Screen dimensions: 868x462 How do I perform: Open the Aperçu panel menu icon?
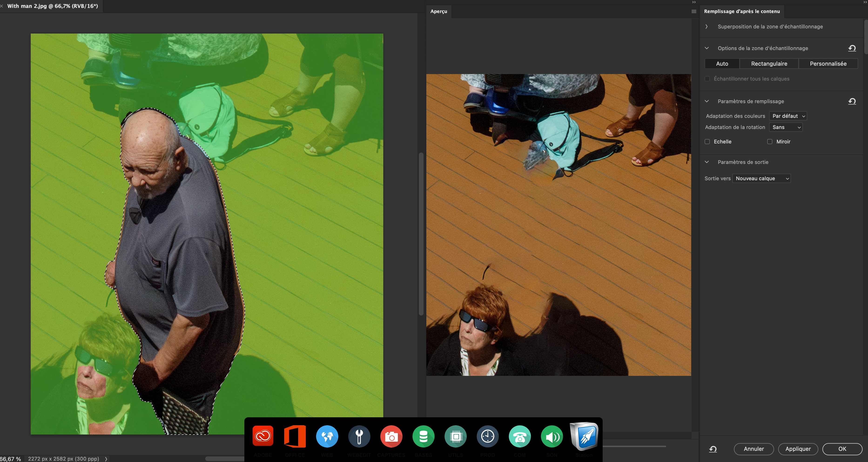click(x=694, y=11)
